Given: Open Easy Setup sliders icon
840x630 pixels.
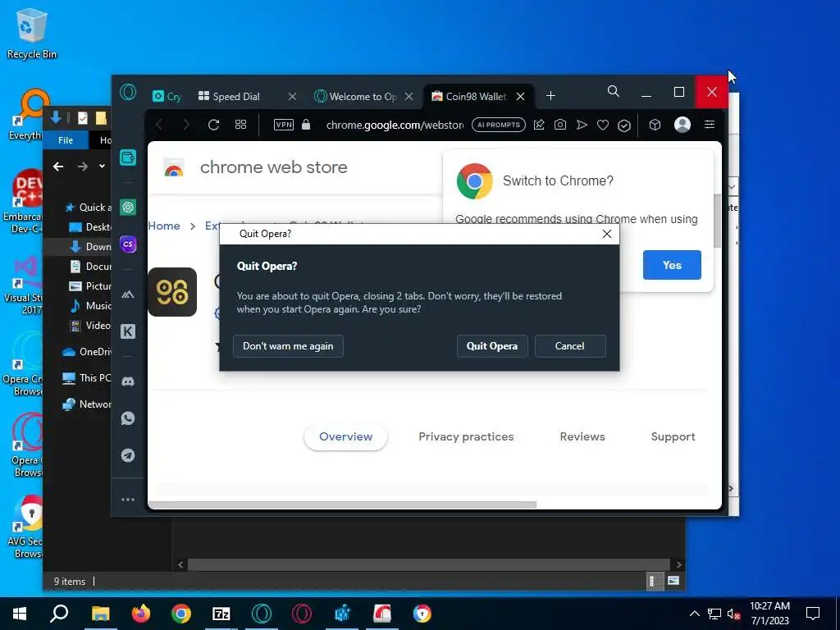Looking at the screenshot, I should coord(710,125).
